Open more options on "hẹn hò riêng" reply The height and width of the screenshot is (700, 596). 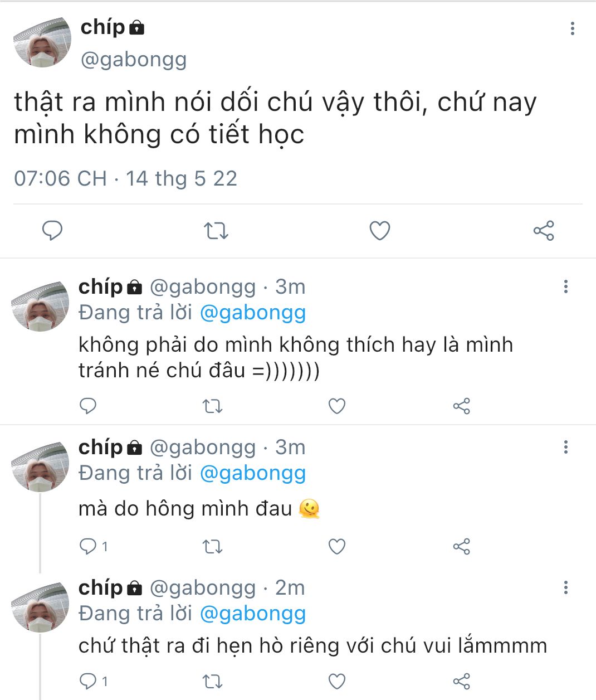(566, 587)
